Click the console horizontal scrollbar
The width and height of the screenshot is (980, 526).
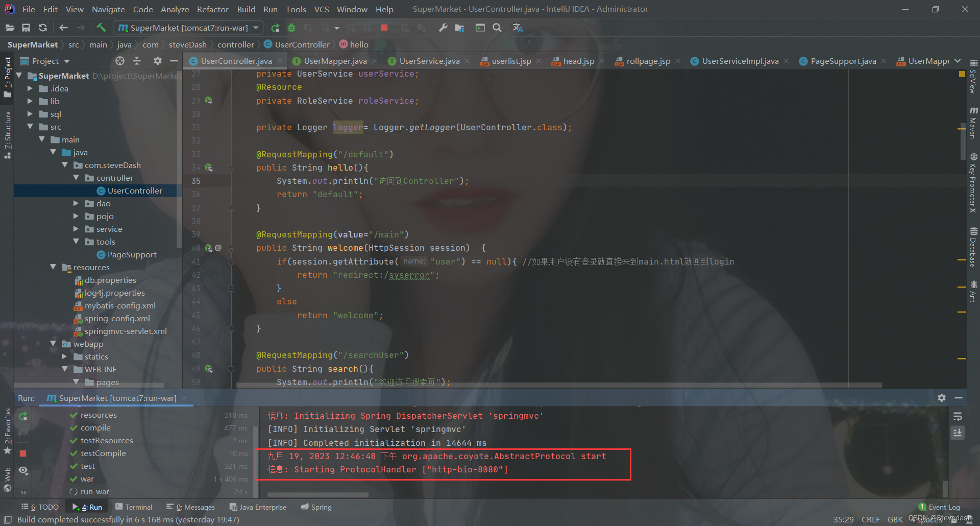318,495
